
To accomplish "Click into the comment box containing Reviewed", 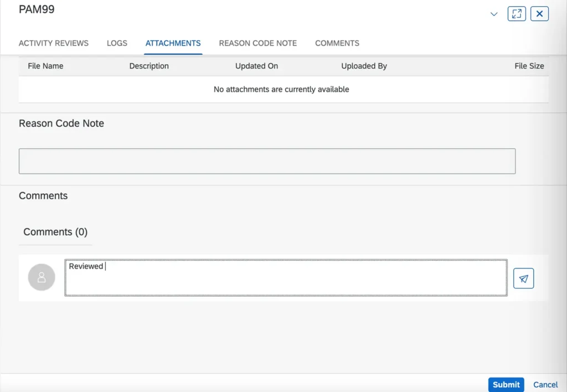I will coord(285,278).
